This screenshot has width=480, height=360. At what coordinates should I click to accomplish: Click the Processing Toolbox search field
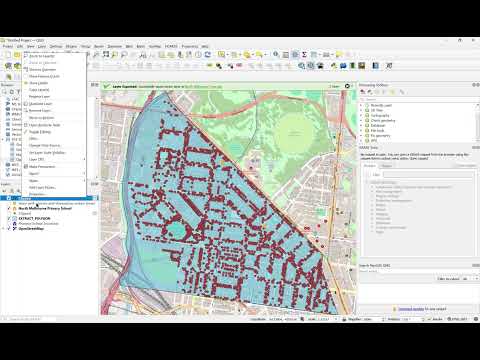419,100
